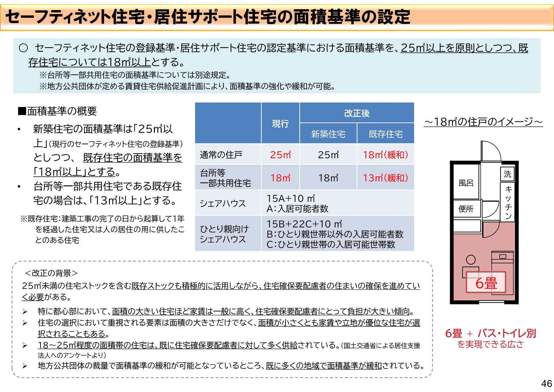The image size is (554, 392).
Task: Click the 改正後 table header
Action: [x=357, y=113]
